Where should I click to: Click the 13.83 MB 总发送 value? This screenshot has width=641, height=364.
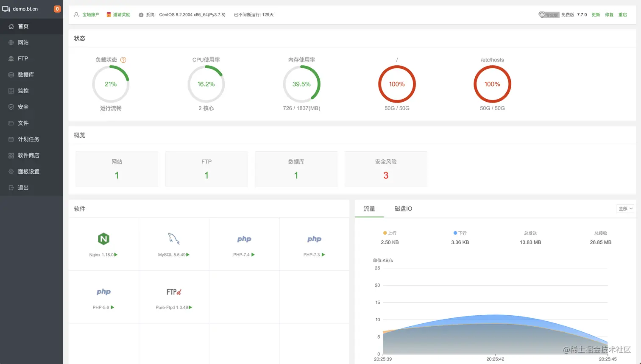(x=530, y=242)
